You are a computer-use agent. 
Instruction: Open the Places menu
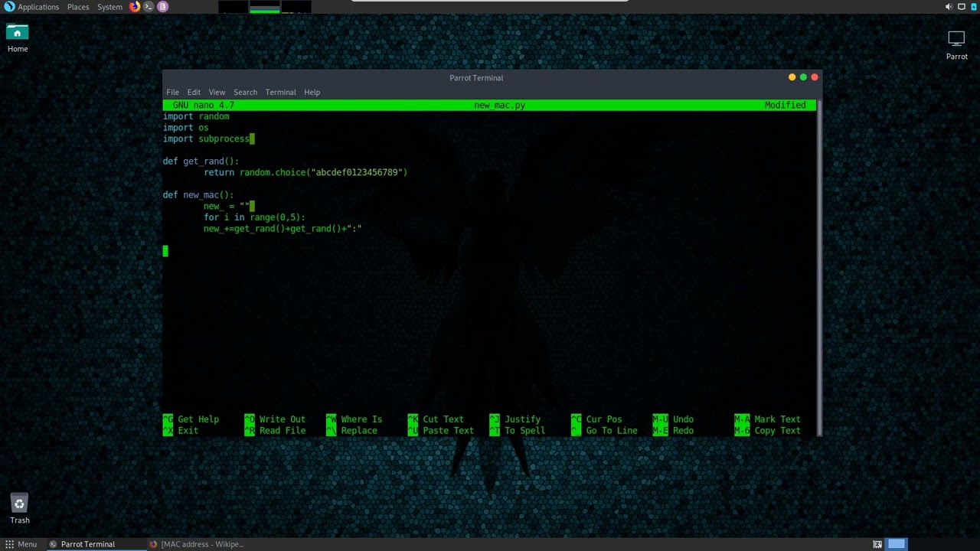(78, 7)
